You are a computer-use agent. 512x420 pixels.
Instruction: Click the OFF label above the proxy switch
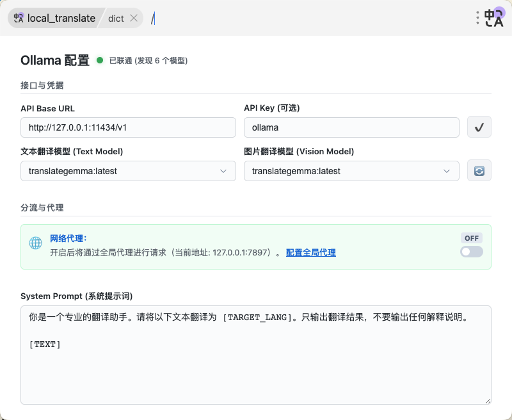click(472, 238)
